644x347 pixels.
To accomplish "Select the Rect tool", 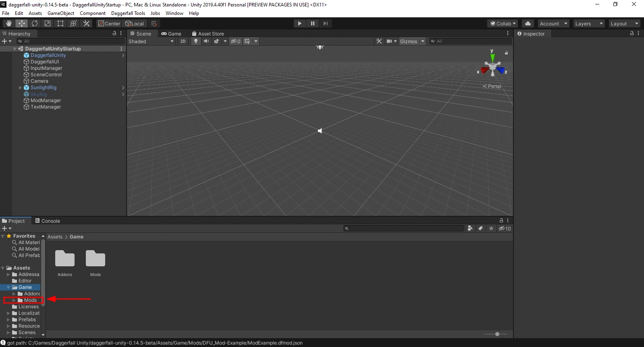I will 60,23.
